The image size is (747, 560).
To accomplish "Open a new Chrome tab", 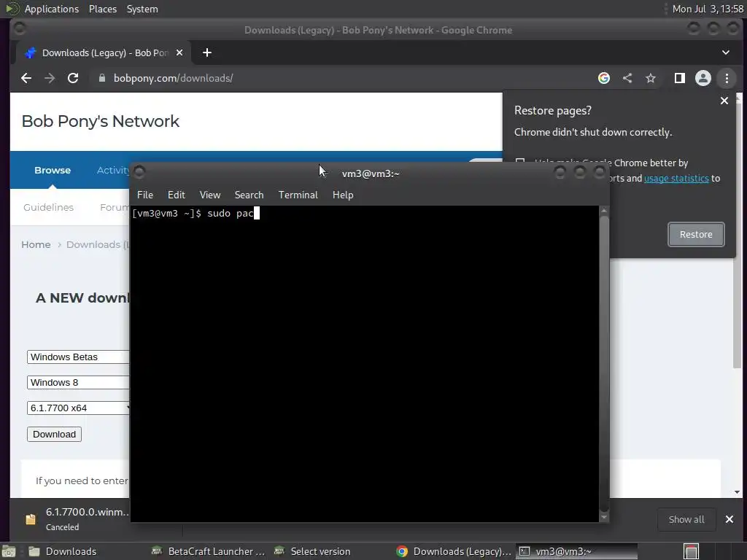I will (x=206, y=52).
